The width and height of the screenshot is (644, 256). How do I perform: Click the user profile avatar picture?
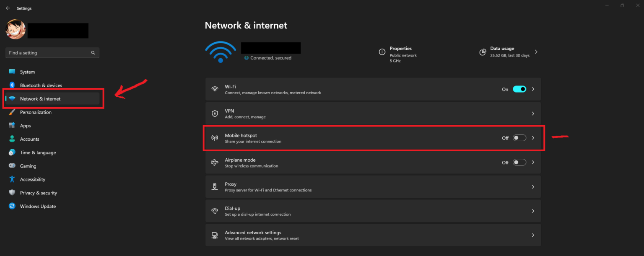pos(15,29)
